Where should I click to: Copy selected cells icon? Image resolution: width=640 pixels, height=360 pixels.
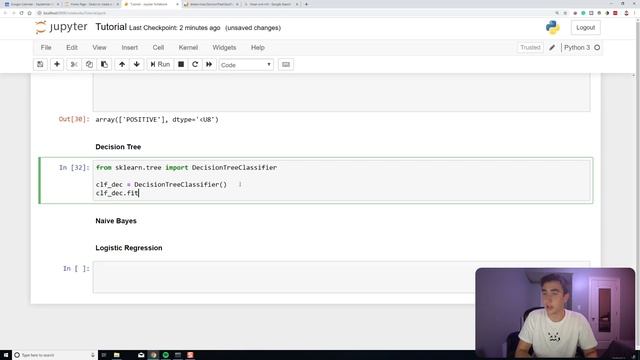coord(89,64)
